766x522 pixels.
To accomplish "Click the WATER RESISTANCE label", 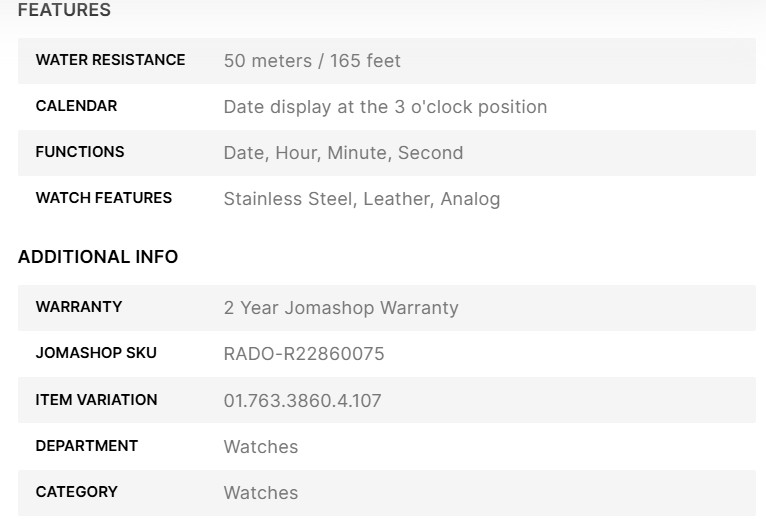I will 110,60.
